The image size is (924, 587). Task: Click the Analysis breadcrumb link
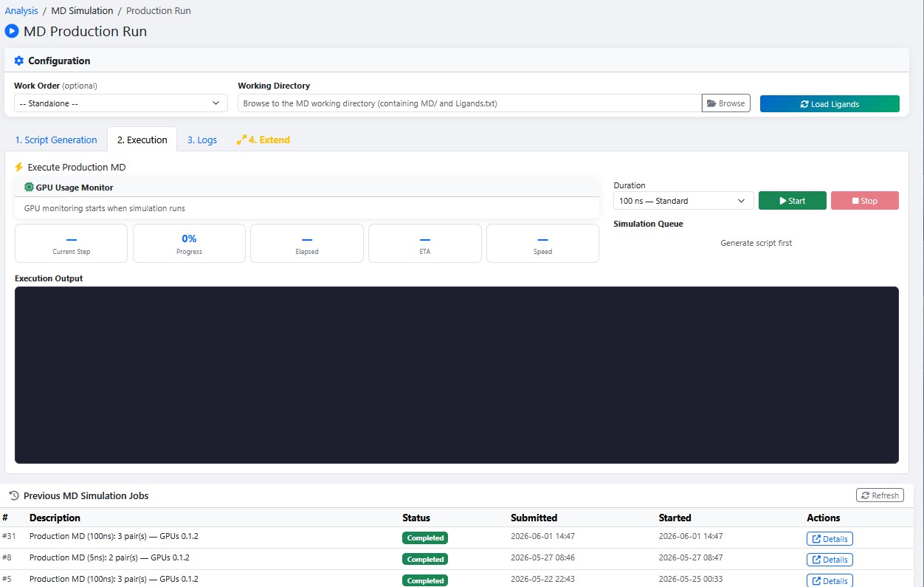tap(21, 11)
